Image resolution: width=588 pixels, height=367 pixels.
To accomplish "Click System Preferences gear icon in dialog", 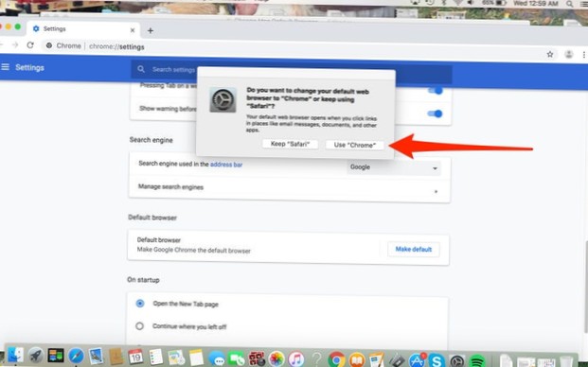I will click(x=223, y=100).
